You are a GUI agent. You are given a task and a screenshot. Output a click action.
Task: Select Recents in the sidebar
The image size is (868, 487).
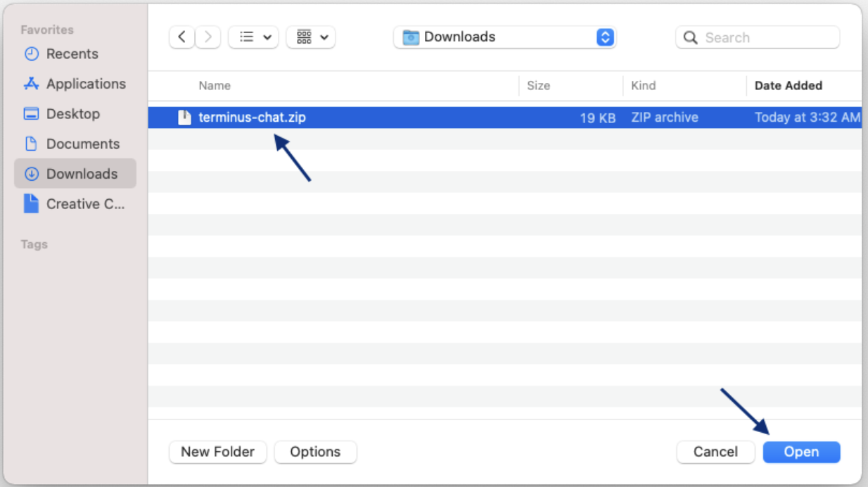tap(75, 53)
